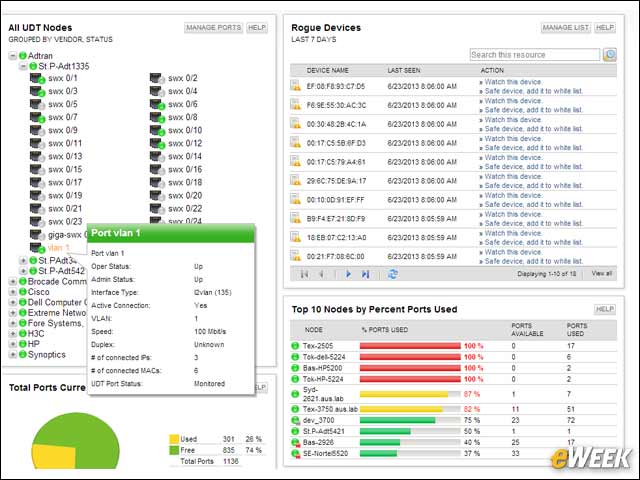This screenshot has height=480, width=640.
Task: Click the swx 0/5 port icon
Action: click(37, 104)
